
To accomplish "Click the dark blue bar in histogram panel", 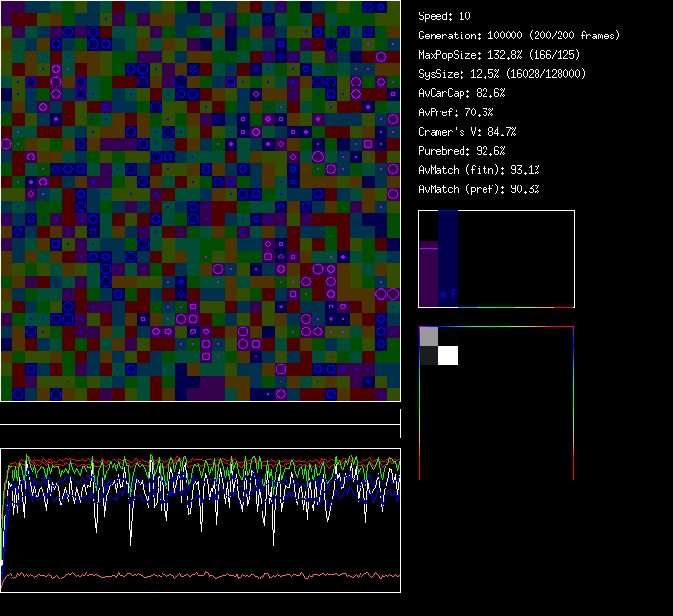I will 447,250.
